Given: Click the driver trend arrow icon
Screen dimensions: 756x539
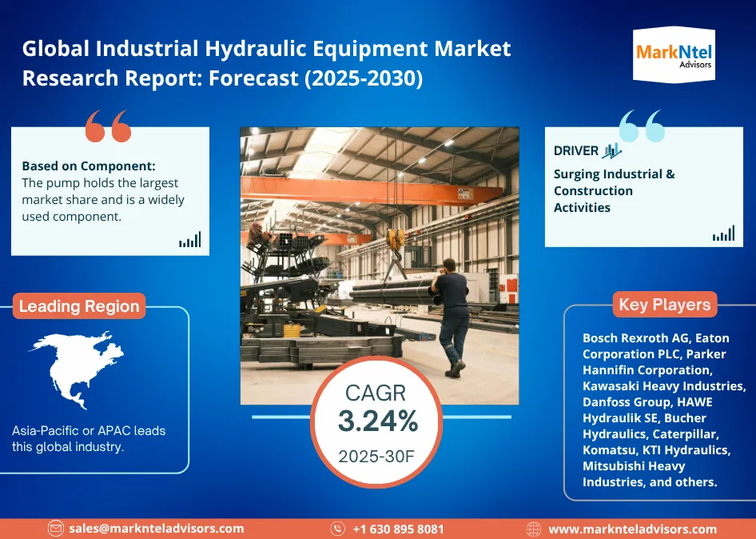Looking at the screenshot, I should point(612,151).
